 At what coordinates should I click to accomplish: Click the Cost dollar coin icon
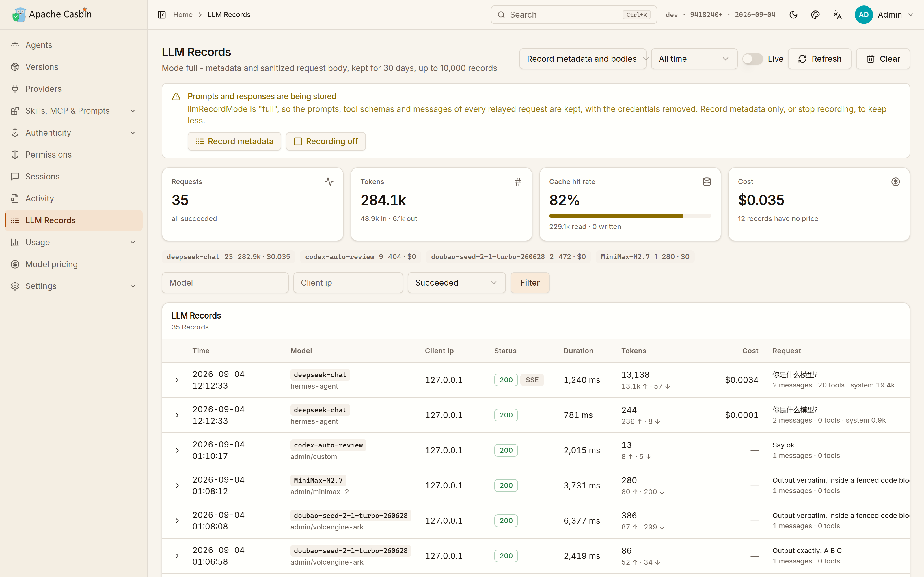895,182
